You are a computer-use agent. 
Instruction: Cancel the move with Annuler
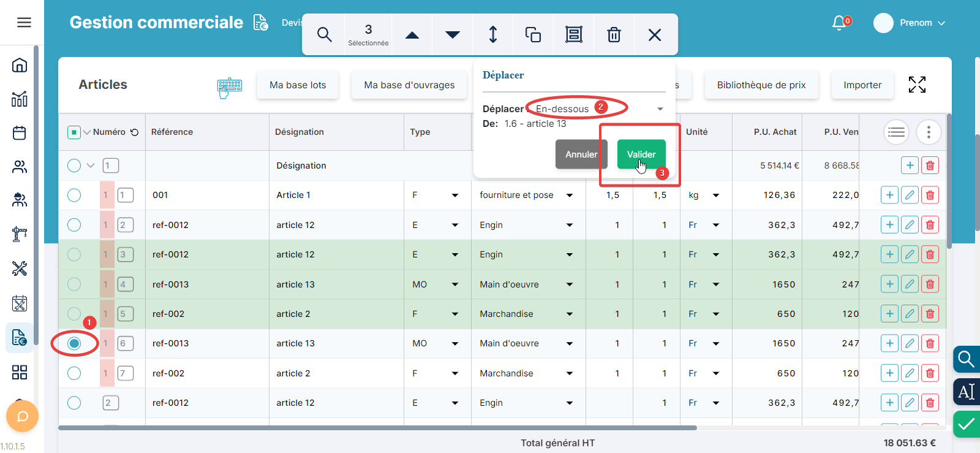pos(581,154)
